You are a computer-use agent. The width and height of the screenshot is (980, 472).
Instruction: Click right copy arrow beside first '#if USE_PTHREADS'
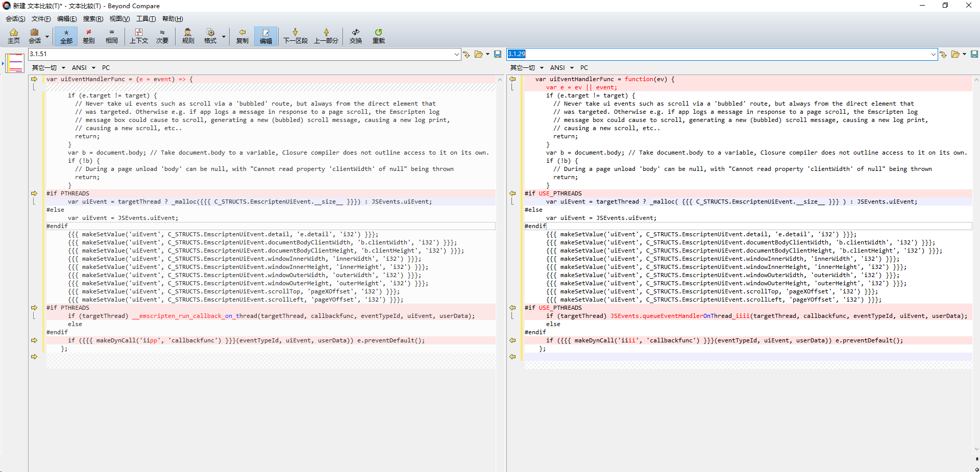tap(512, 193)
